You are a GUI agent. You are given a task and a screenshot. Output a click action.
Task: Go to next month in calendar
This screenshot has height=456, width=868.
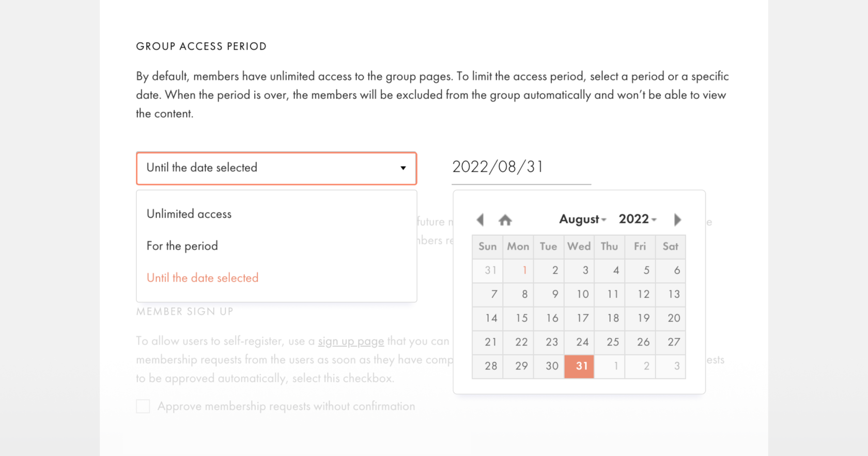pos(677,220)
